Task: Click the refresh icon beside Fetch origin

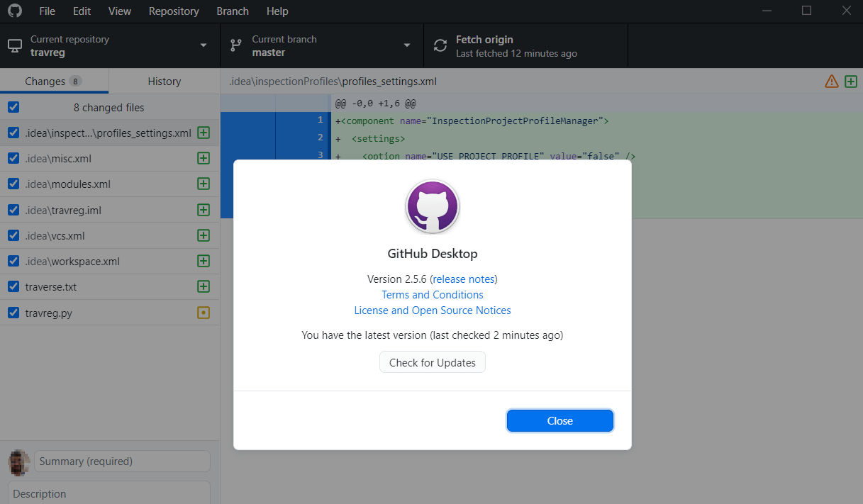Action: pos(440,45)
